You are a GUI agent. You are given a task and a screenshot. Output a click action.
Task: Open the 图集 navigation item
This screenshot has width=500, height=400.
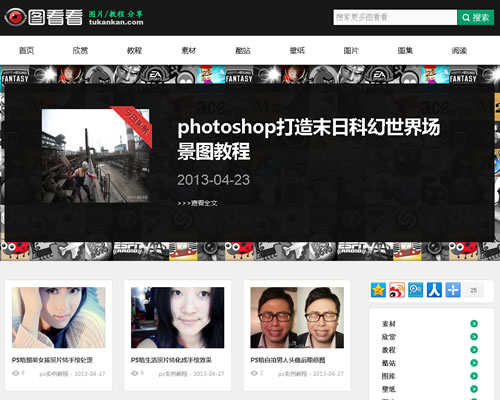[x=405, y=51]
